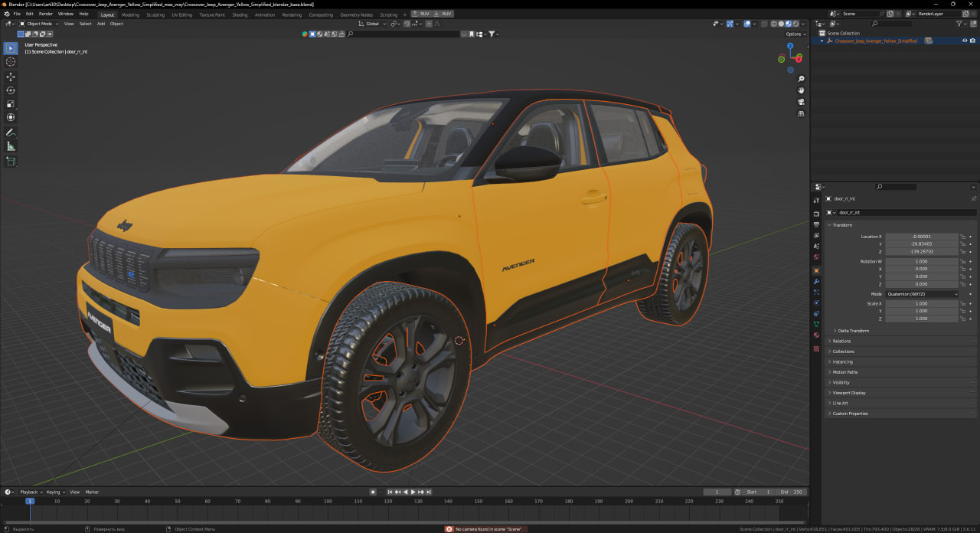Click the timeline Marker menu
This screenshot has width=980, height=533.
pos(92,492)
